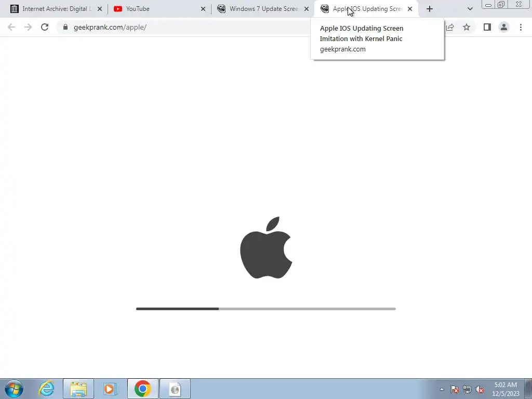The image size is (532, 399).
Task: Open a new tab with plus button
Action: [430, 9]
